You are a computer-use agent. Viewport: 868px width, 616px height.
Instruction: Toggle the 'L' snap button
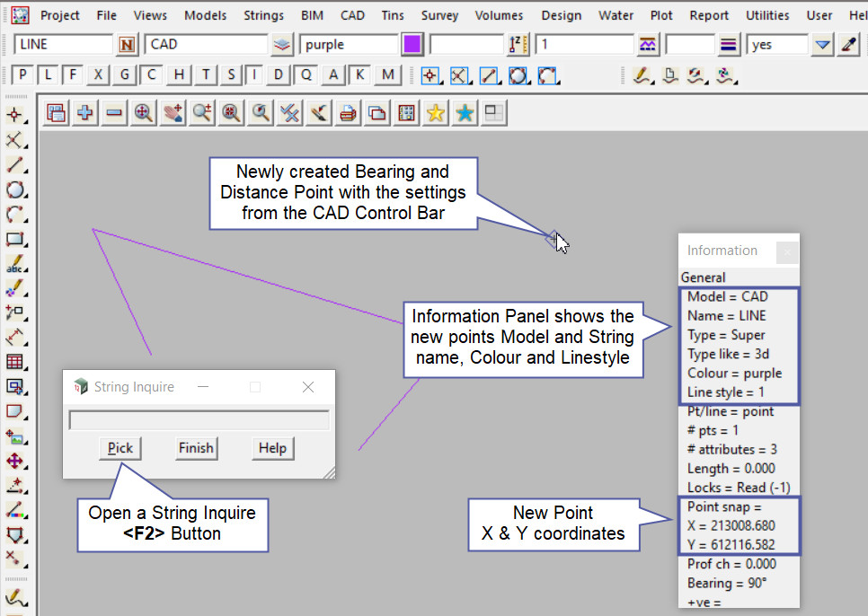coord(48,75)
